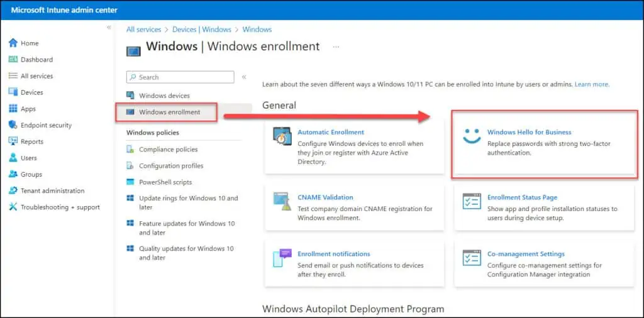Open Configuration profiles under Windows policies
This screenshot has width=644, height=318.
[x=171, y=166]
